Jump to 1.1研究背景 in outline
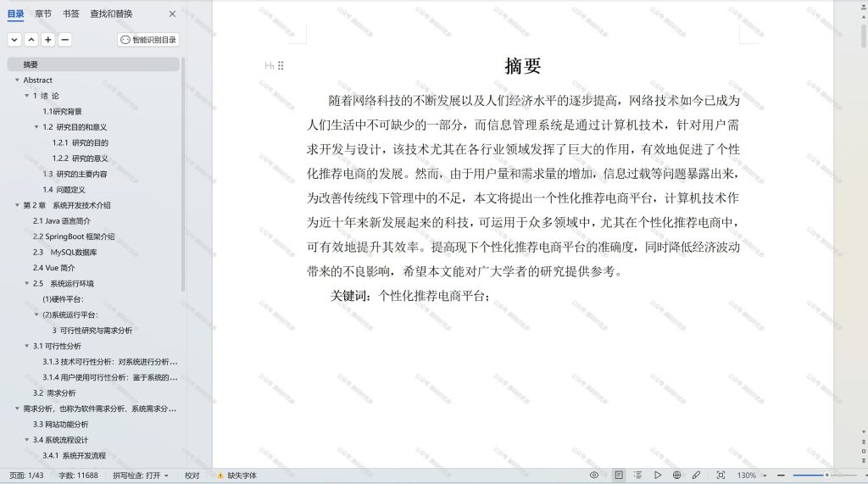Image resolution: width=868 pixels, height=484 pixels. click(x=62, y=111)
